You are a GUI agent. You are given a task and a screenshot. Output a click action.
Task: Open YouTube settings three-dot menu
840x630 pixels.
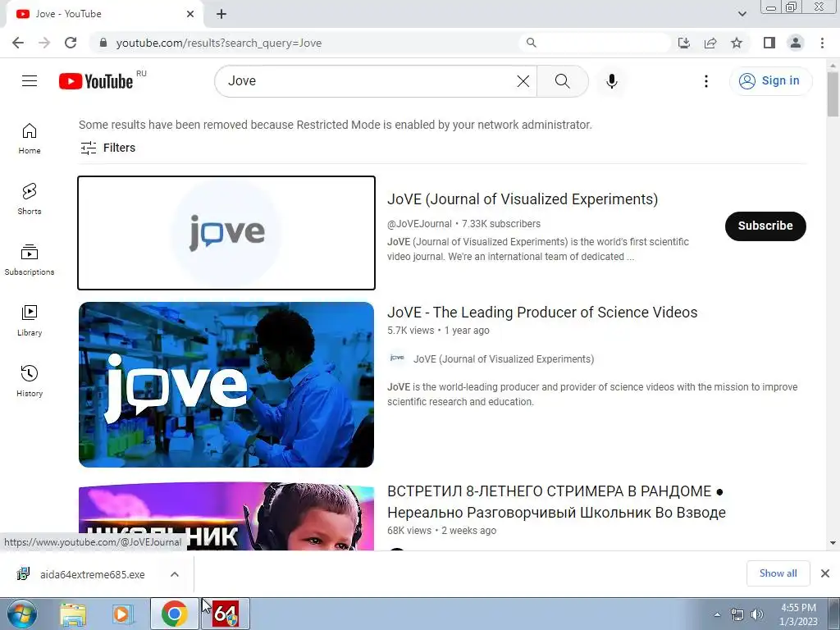coord(706,81)
